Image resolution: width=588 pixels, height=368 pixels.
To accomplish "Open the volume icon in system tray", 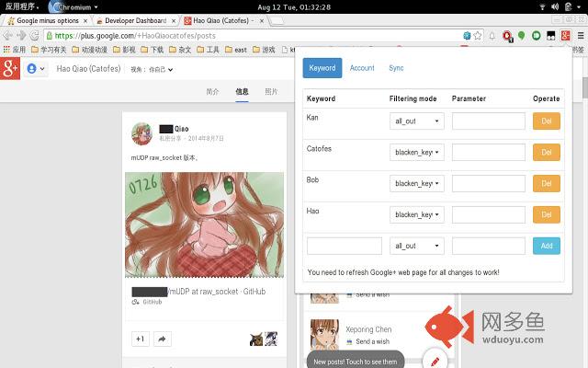I will tap(555, 6).
